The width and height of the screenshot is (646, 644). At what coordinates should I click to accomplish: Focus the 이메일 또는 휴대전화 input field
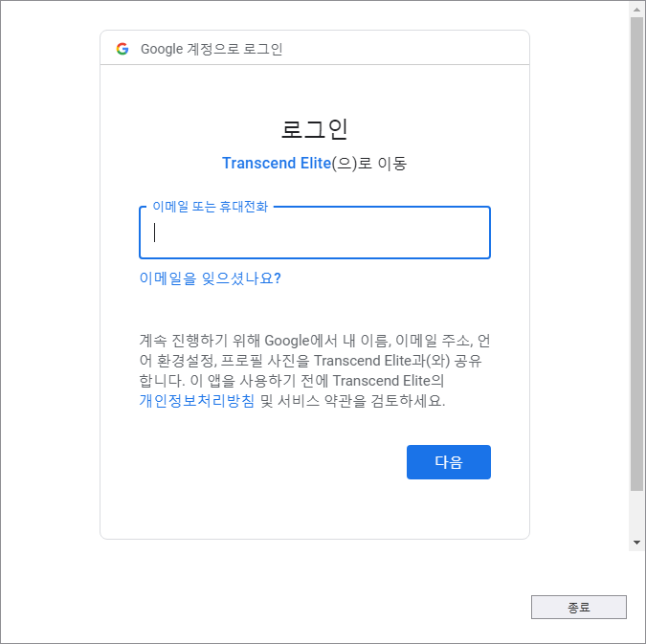click(x=315, y=233)
